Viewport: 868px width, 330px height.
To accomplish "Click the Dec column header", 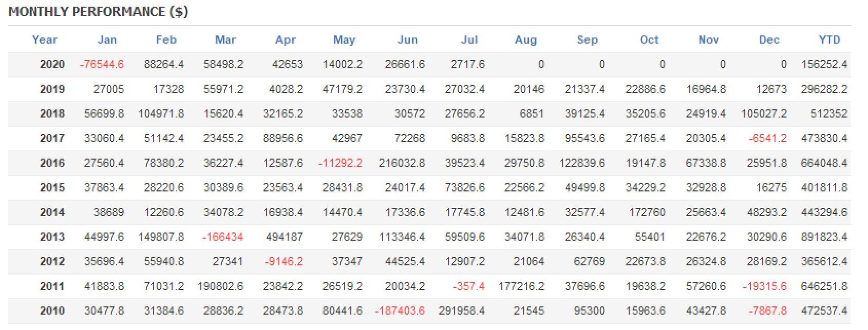I will click(769, 40).
